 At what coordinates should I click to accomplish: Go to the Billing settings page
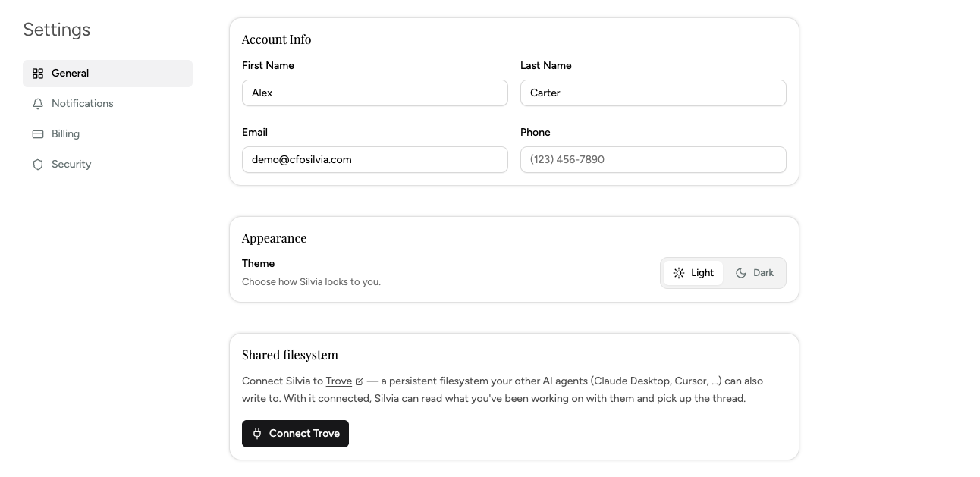point(108,134)
